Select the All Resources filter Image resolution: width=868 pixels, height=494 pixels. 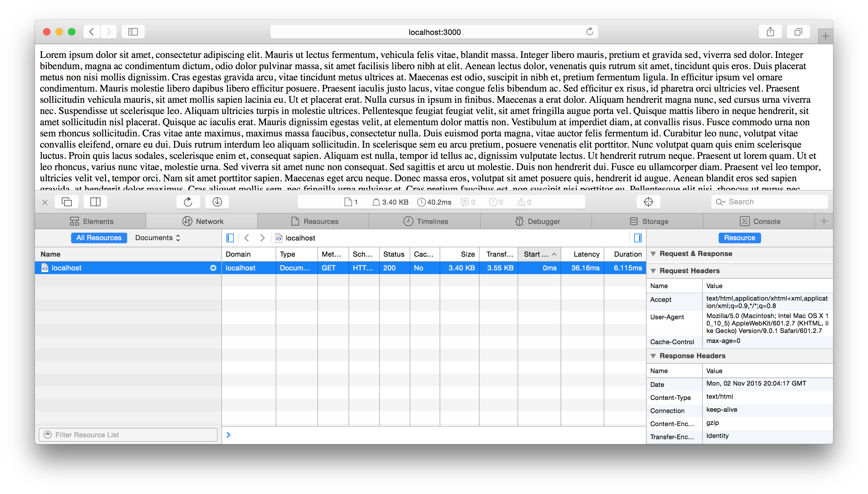point(99,238)
